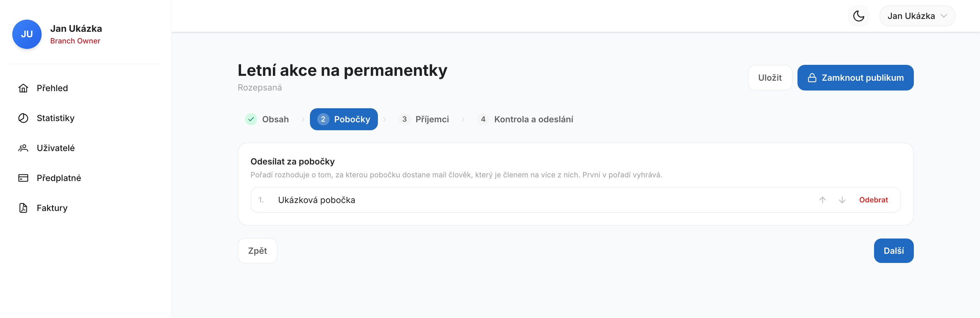Click the document icon for Faktury
Image resolution: width=980 pixels, height=318 pixels.
click(23, 208)
